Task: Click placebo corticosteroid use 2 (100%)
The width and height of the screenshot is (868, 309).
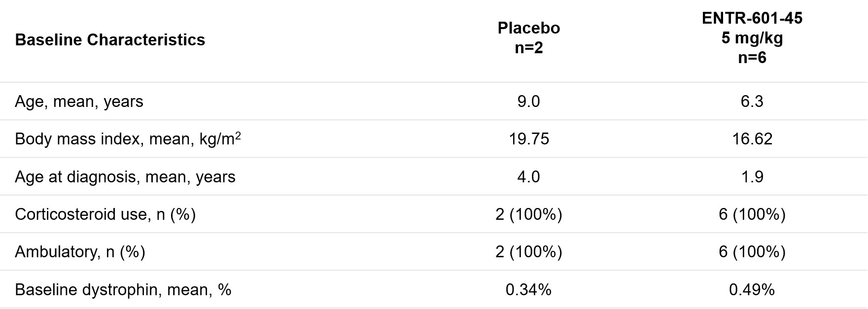Action: [x=528, y=214]
